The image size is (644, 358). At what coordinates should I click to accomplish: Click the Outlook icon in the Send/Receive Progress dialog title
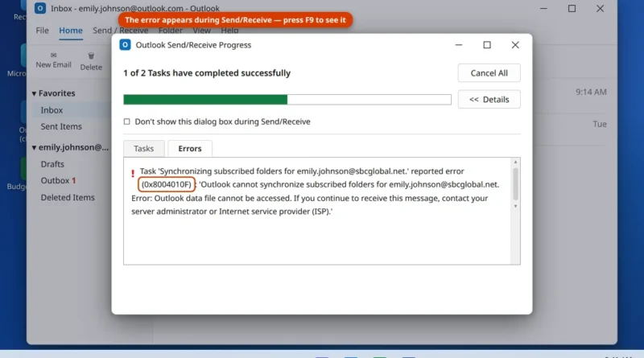125,45
